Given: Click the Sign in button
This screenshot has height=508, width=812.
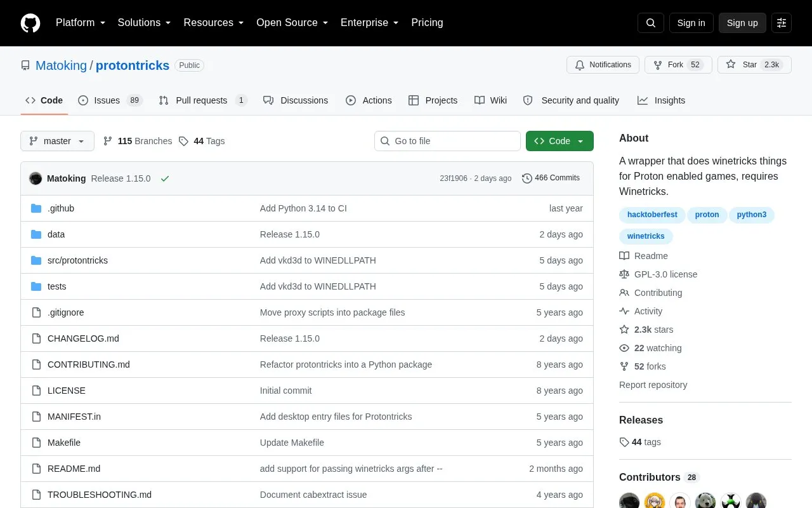Looking at the screenshot, I should pyautogui.click(x=691, y=23).
